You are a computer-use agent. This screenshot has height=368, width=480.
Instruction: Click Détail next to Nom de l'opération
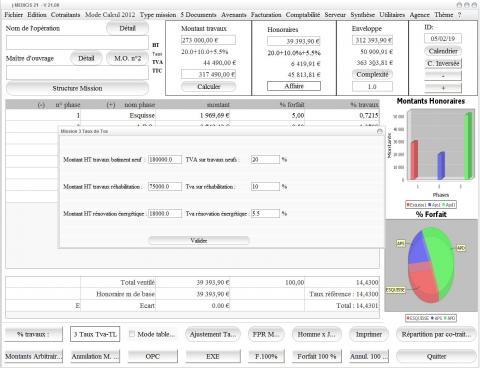[127, 28]
